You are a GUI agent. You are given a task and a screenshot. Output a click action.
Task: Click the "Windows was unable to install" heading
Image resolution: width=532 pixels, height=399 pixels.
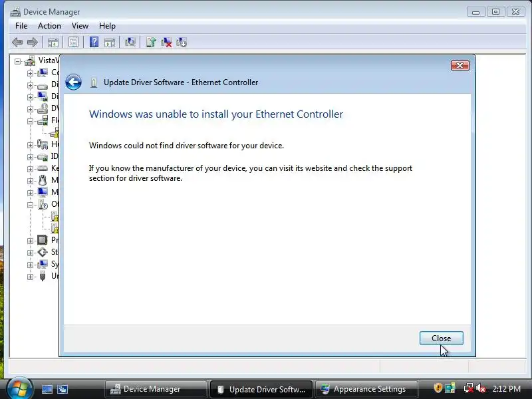pyautogui.click(x=216, y=114)
